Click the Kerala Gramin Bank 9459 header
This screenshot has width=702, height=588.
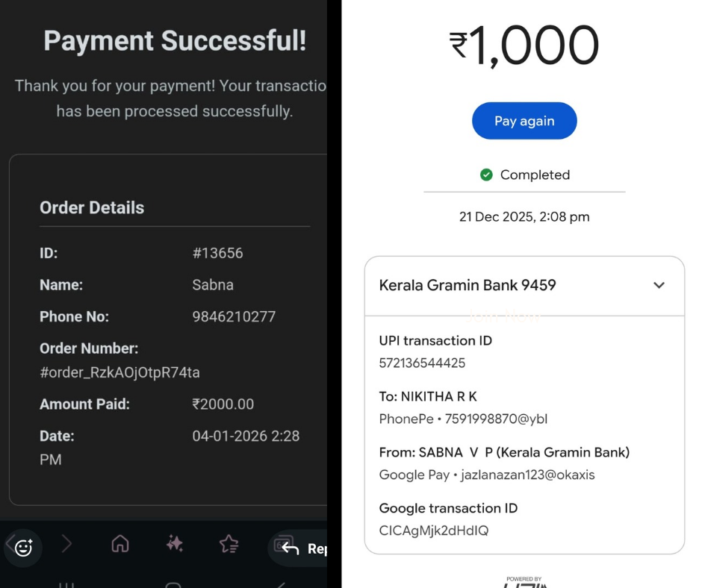point(468,285)
